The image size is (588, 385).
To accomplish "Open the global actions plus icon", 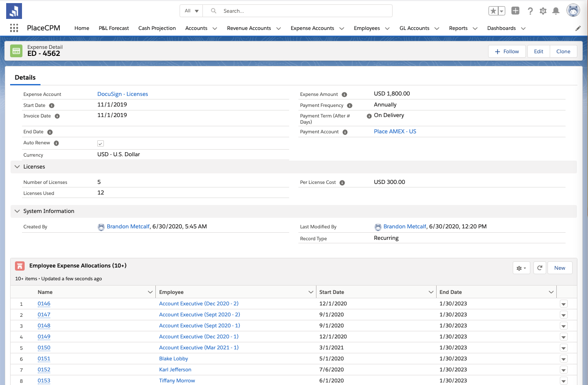I will tap(515, 11).
